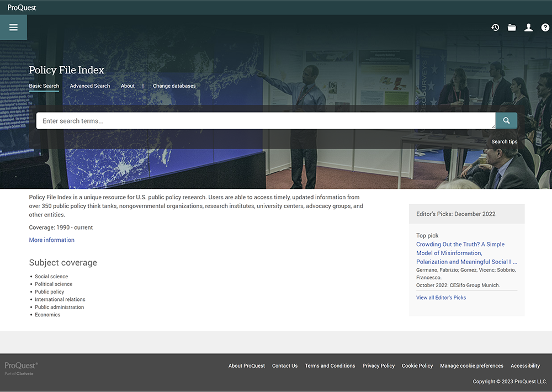Switch to the Basic Search tab
The height and width of the screenshot is (392, 552).
[44, 86]
